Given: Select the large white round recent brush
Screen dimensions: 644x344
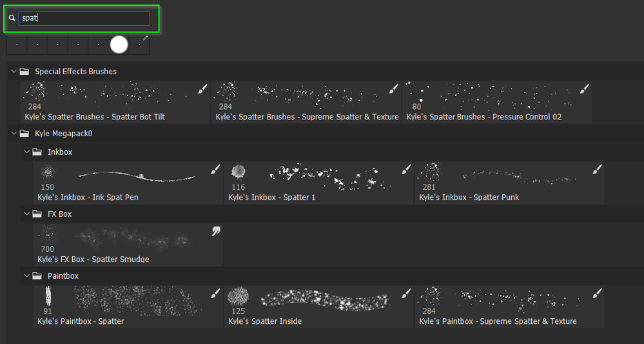Looking at the screenshot, I should [x=119, y=45].
